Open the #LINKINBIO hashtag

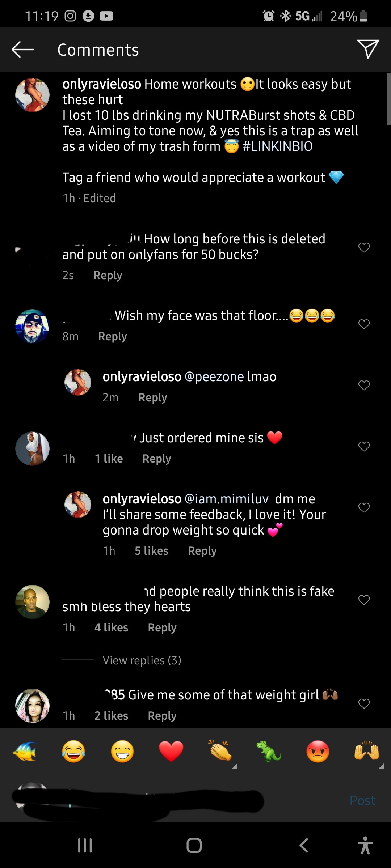click(x=277, y=146)
